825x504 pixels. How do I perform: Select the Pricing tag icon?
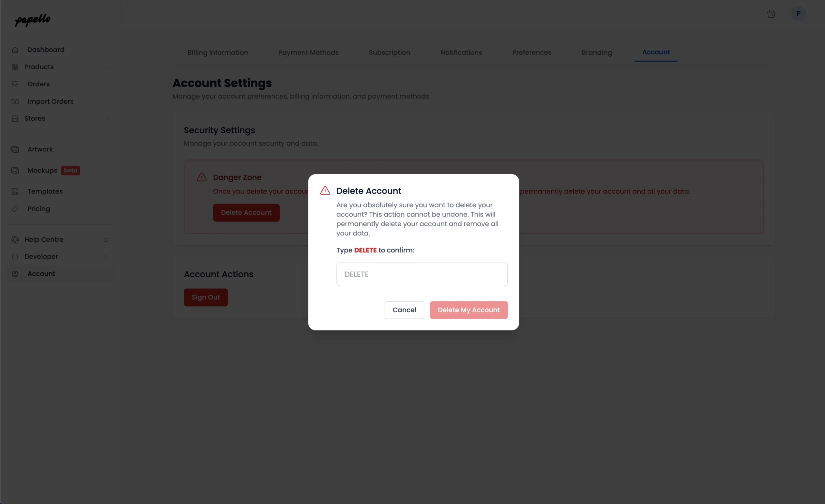click(15, 209)
